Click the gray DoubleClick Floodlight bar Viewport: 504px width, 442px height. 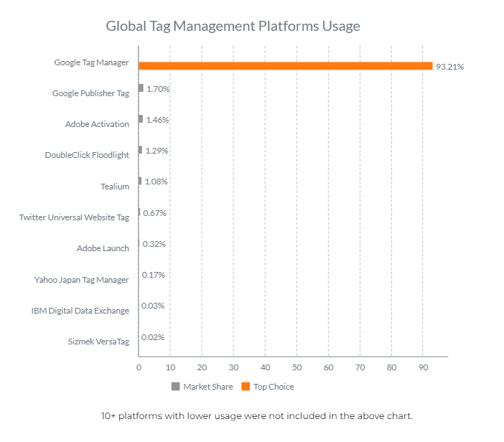(x=141, y=150)
